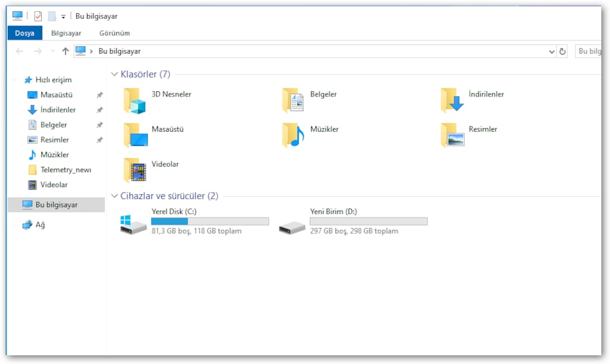Switch to the Bilgisayar ribbon tab
This screenshot has height=364, width=610.
pyautogui.click(x=66, y=33)
